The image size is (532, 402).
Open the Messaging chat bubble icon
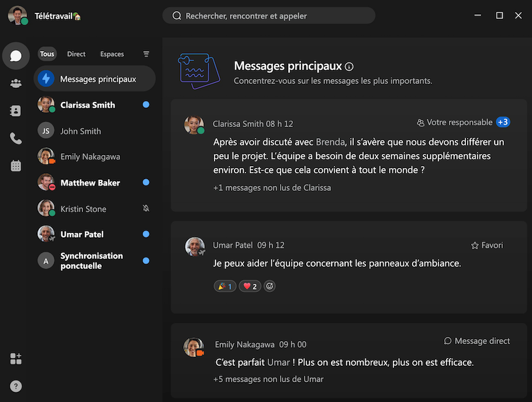[16, 56]
